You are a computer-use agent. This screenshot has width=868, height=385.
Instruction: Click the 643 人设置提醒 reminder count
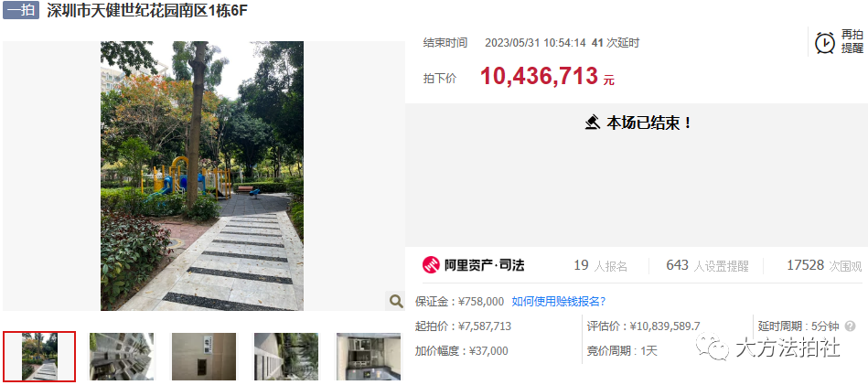(707, 265)
